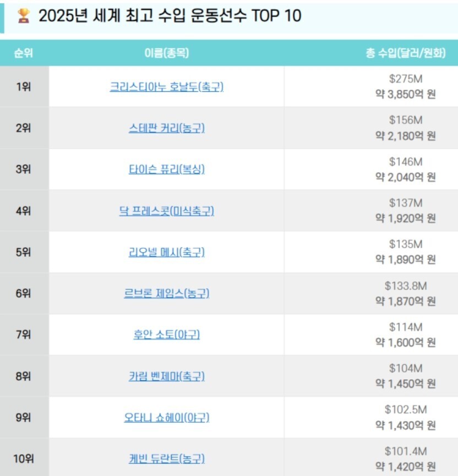The height and width of the screenshot is (476, 458).
Task: Open the 스테판 커리(농구) link
Action: [x=167, y=128]
